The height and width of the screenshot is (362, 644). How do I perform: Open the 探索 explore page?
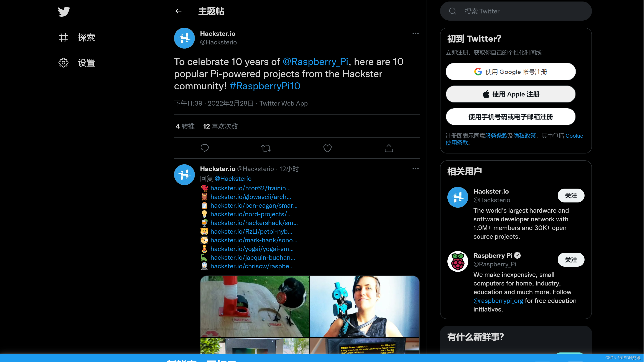pos(77,38)
